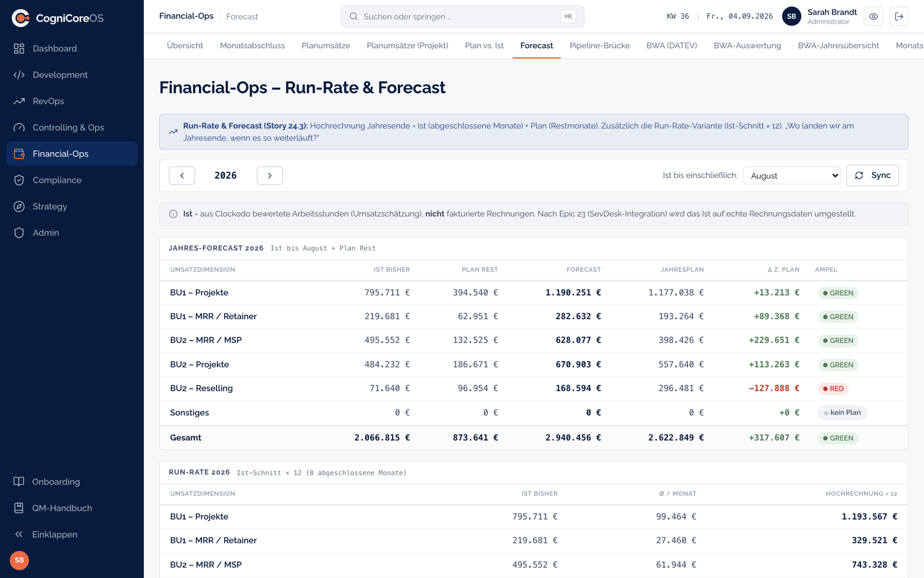Click the Jahresplan column header
Image resolution: width=924 pixels, height=578 pixels.
tap(682, 269)
